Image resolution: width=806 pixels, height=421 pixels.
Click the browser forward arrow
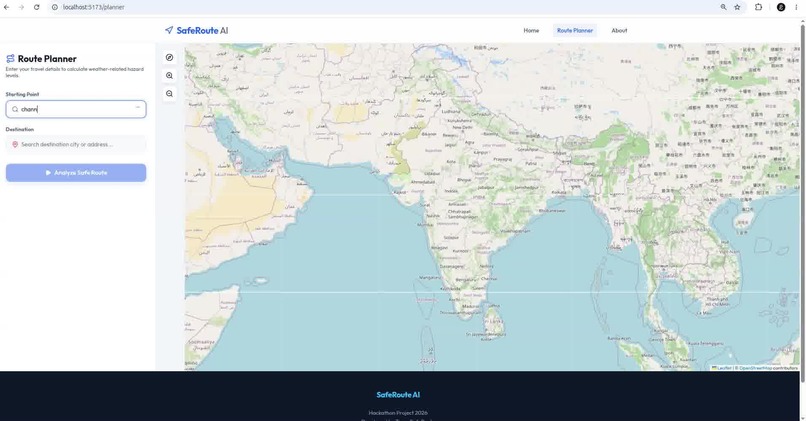click(22, 7)
